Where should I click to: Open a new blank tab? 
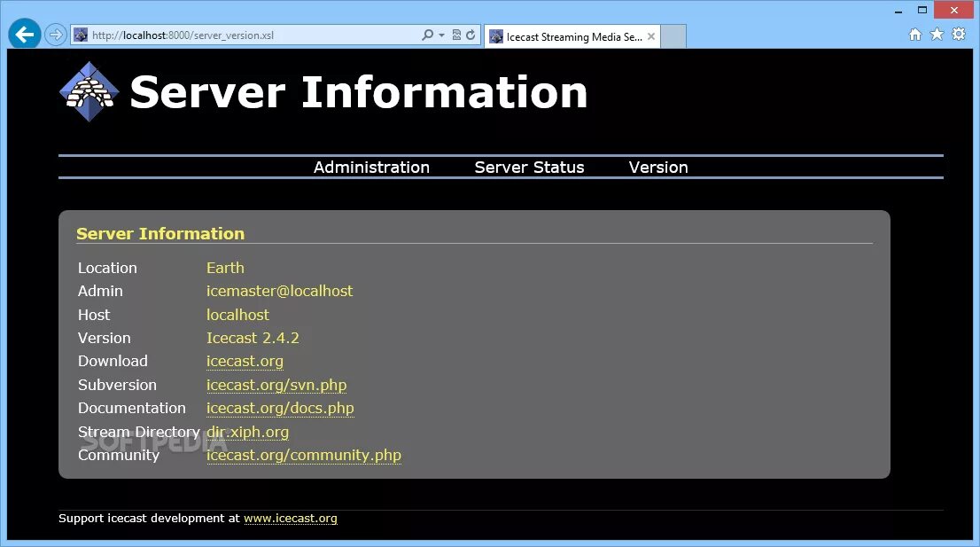click(673, 36)
